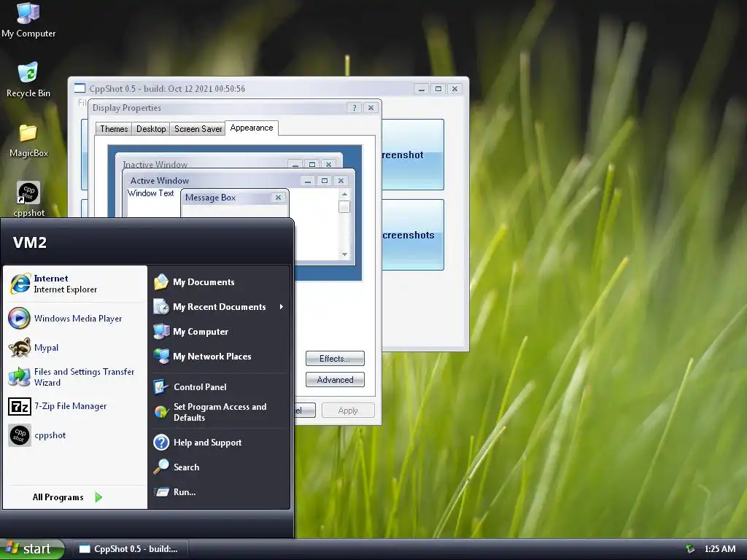Open Set Program Access and Defaults
Viewport: 747px width, 560px height.
(x=219, y=412)
